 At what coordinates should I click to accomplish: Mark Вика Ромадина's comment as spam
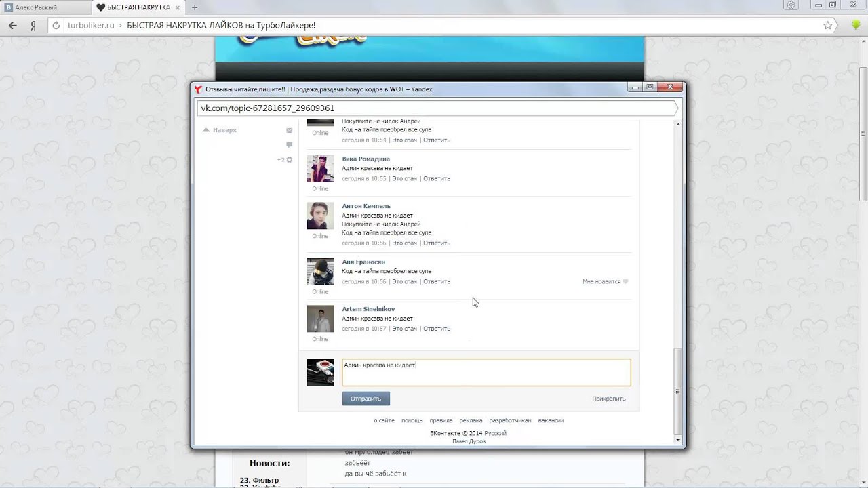(x=405, y=179)
